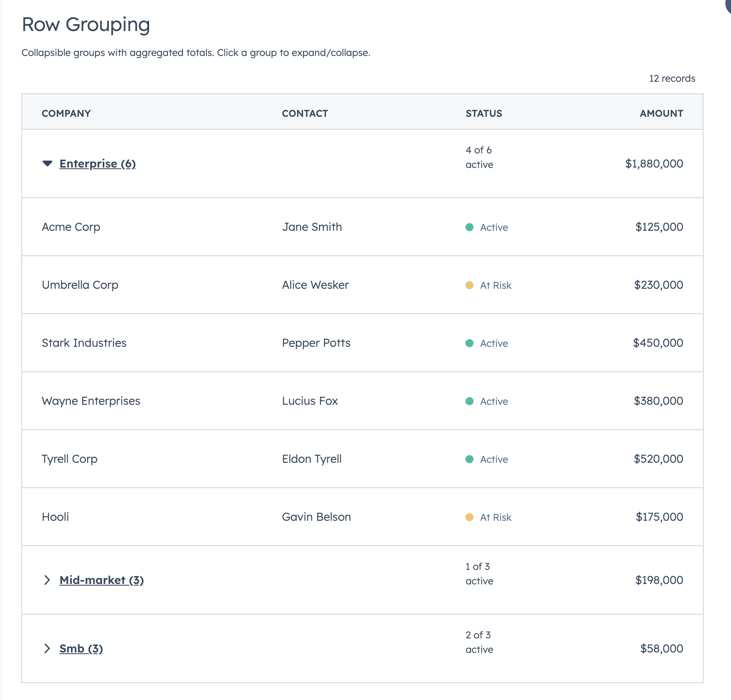The width and height of the screenshot is (731, 700).
Task: Click the yellow At Risk dot for Umbrella Corp
Action: coord(470,285)
